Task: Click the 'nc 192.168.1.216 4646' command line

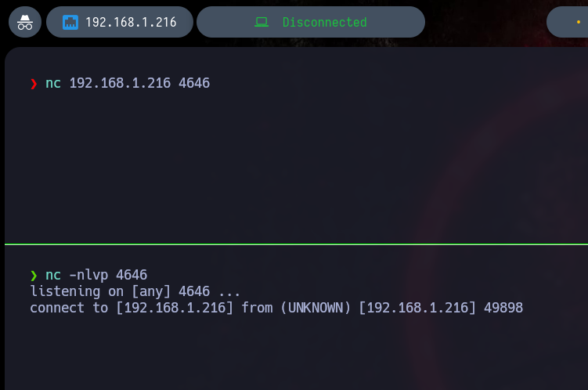Action: point(128,83)
